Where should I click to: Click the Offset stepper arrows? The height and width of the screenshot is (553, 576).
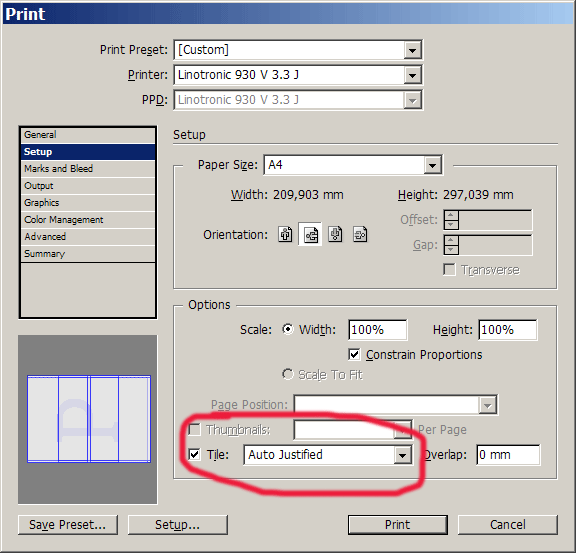[451, 220]
